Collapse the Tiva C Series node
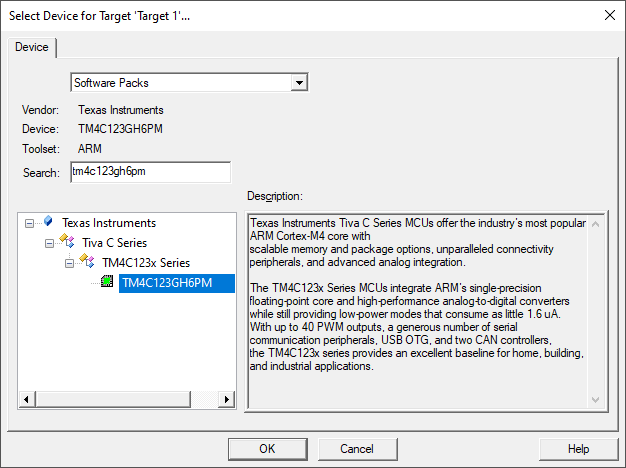This screenshot has height=468, width=626. click(49, 243)
